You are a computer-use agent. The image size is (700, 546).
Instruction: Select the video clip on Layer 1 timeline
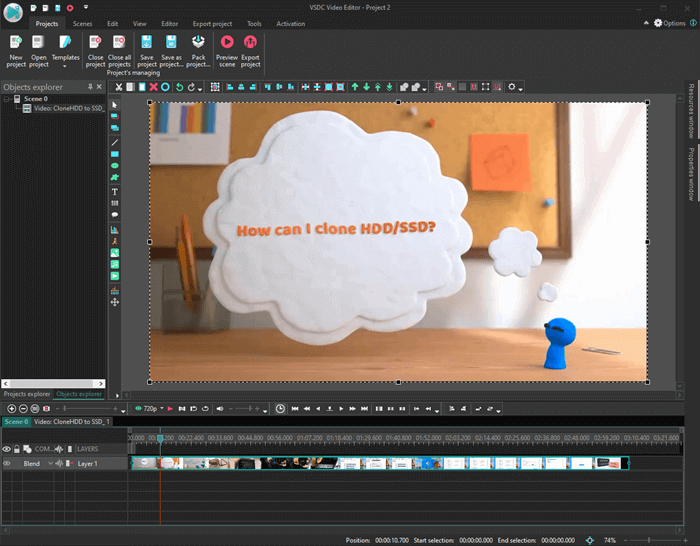(380, 463)
